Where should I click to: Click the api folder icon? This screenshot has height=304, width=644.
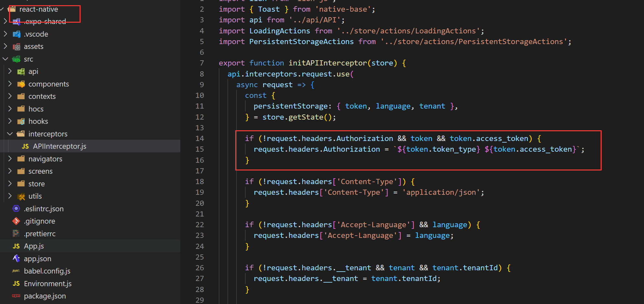[x=21, y=72]
